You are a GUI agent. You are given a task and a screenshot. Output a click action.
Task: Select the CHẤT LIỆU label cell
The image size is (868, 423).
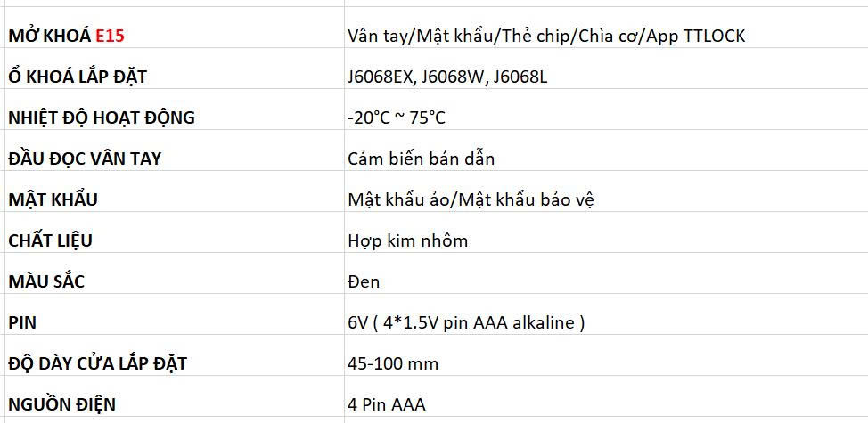click(x=51, y=240)
